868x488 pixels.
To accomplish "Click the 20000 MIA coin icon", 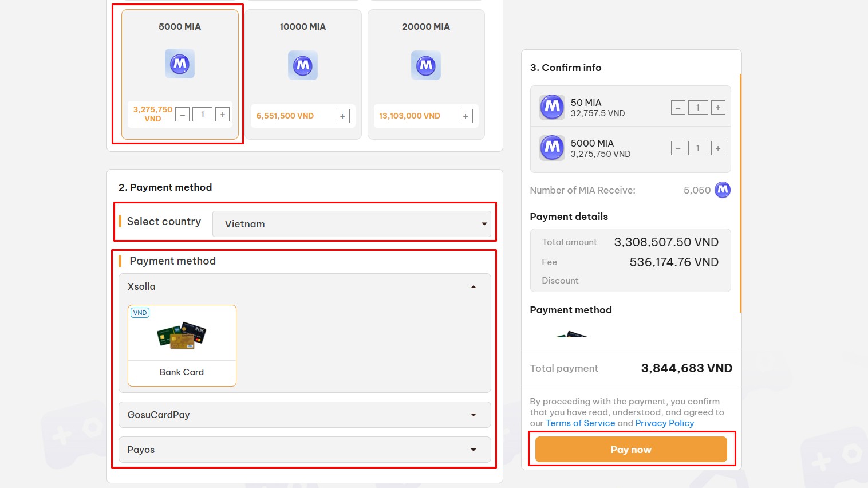I will tap(426, 65).
